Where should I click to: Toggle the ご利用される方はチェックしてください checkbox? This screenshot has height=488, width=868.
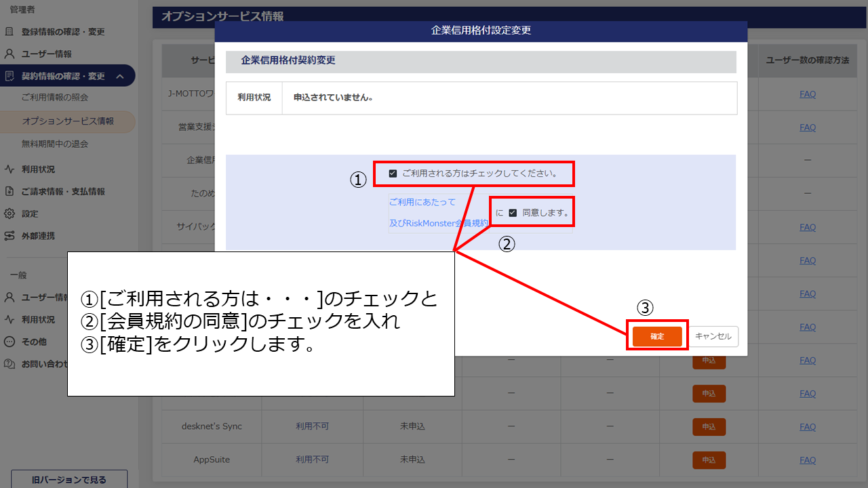pyautogui.click(x=393, y=174)
